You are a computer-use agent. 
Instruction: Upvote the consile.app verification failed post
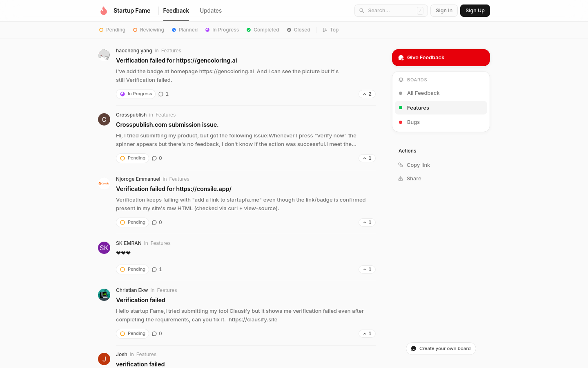point(367,222)
